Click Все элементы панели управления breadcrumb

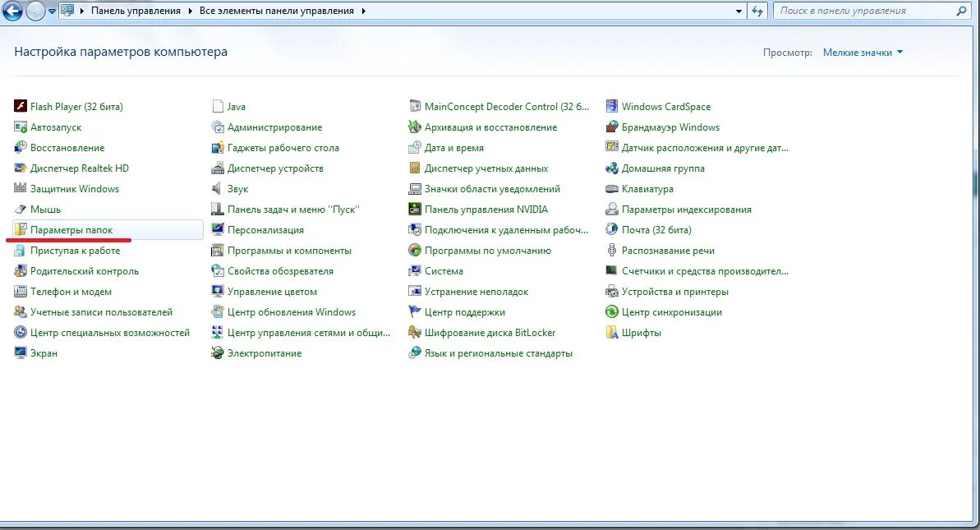point(277,12)
